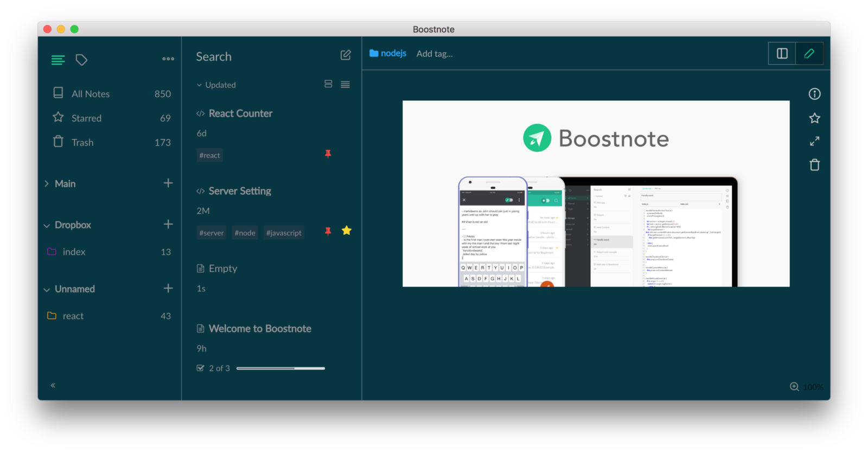This screenshot has width=868, height=454.
Task: Expand the Main storage section
Action: coord(47,184)
